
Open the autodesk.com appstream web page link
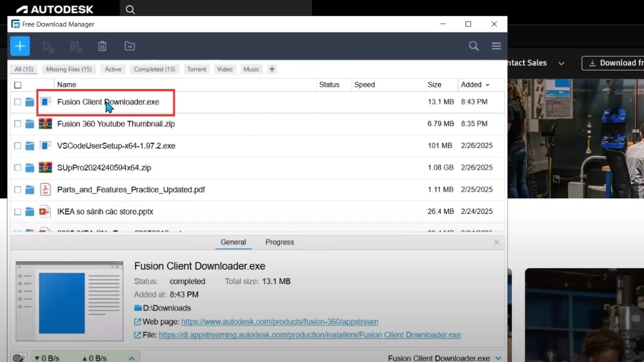tap(280, 322)
